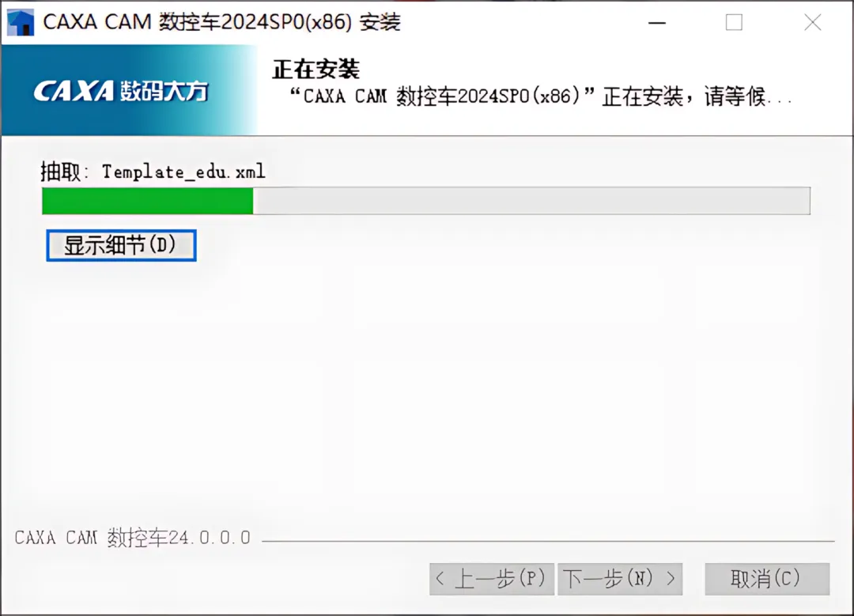This screenshot has width=854, height=616.
Task: Click the left chevron on 上一步 button
Action: click(440, 579)
